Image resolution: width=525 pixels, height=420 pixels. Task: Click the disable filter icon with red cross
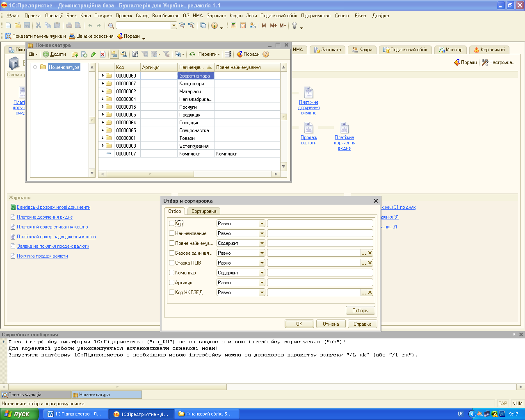(x=166, y=54)
